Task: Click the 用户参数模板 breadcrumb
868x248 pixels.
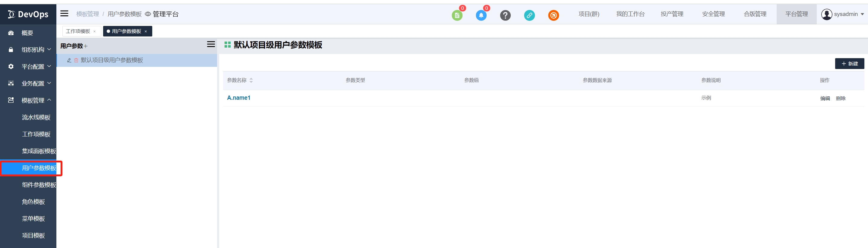Action: [125, 14]
